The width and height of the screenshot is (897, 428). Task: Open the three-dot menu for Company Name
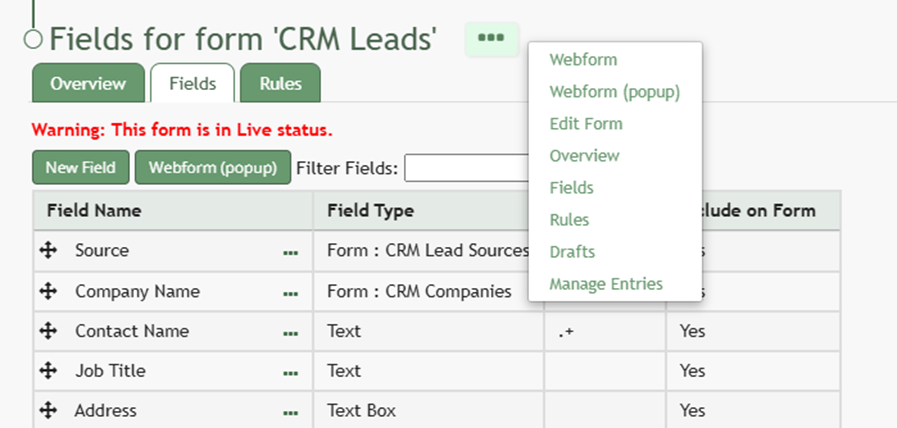(290, 293)
